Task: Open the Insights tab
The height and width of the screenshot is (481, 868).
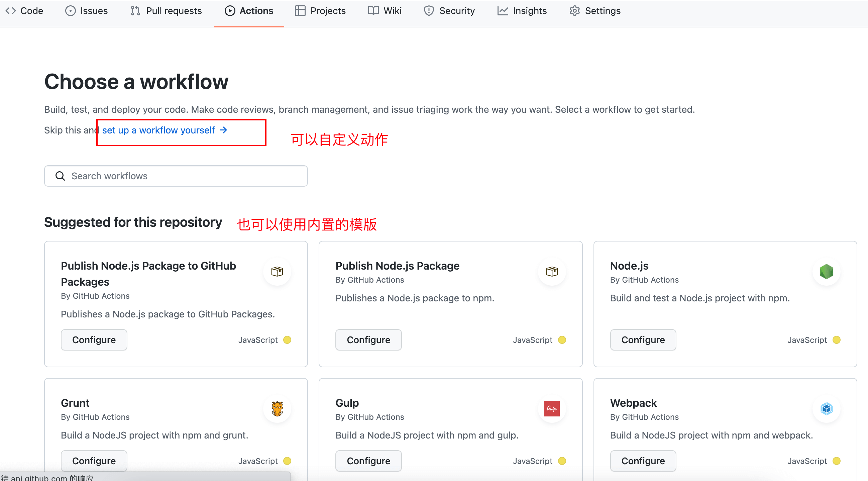Action: (522, 11)
